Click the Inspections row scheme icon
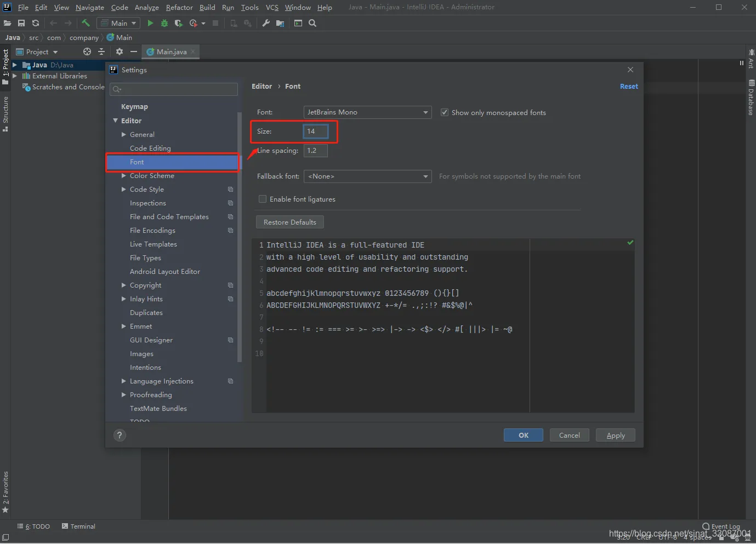This screenshot has height=544, width=756. point(230,203)
